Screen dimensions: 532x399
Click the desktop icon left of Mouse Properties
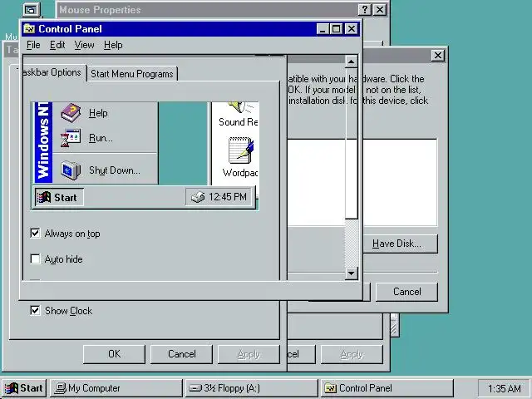coord(32,9)
